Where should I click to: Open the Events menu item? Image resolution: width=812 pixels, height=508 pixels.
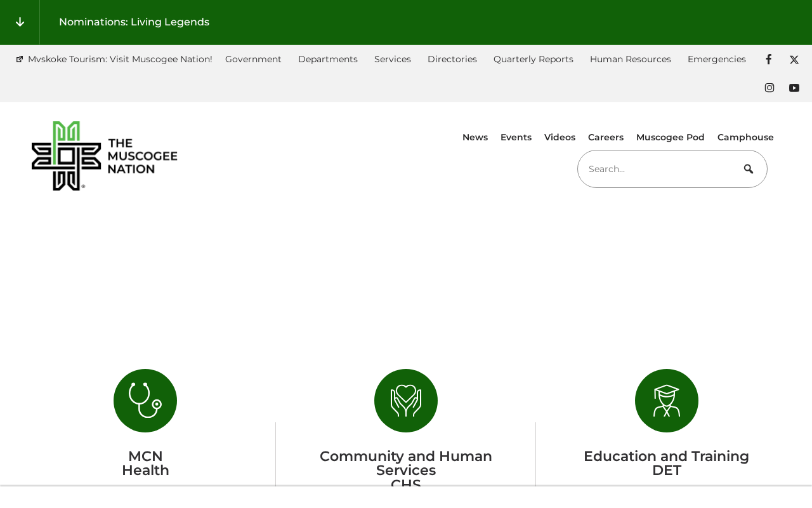tap(516, 137)
